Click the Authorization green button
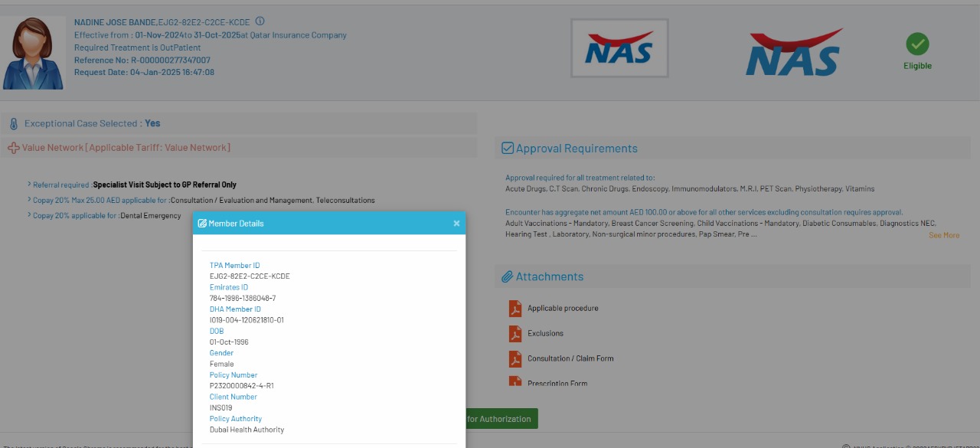 tap(501, 419)
